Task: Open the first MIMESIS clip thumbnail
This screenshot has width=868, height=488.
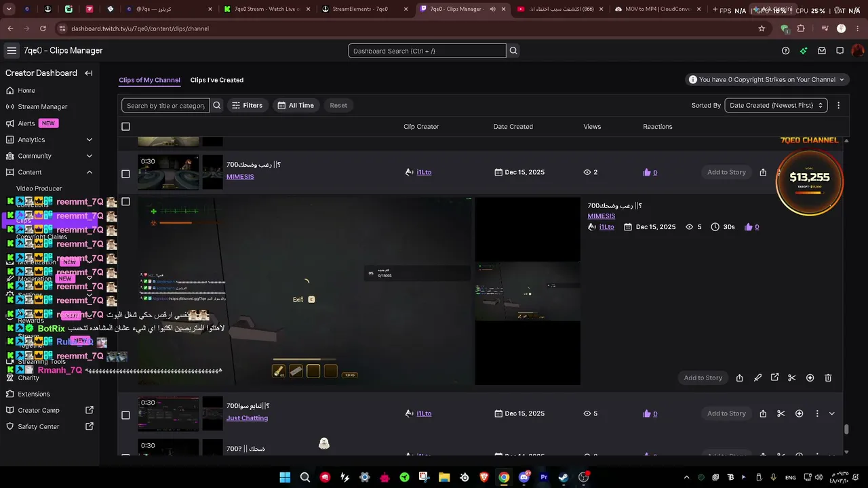Action: coord(168,172)
